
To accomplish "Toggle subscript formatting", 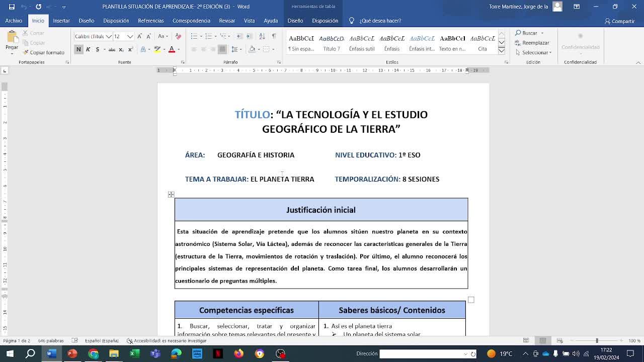I will (121, 49).
